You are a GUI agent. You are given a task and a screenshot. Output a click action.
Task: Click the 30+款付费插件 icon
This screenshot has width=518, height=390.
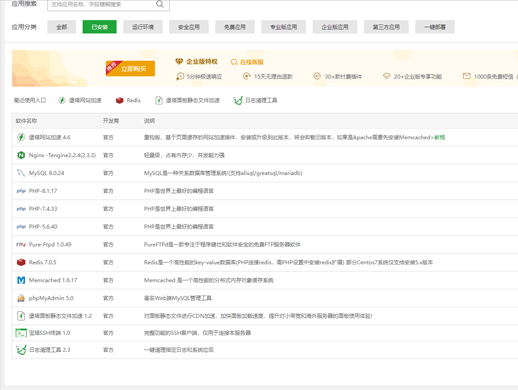(317, 76)
